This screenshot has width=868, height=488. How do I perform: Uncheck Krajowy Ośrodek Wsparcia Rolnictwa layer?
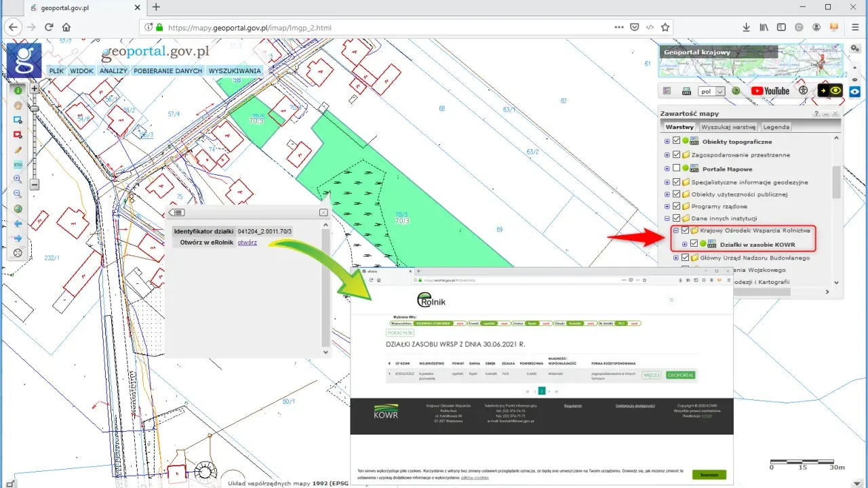coord(685,230)
